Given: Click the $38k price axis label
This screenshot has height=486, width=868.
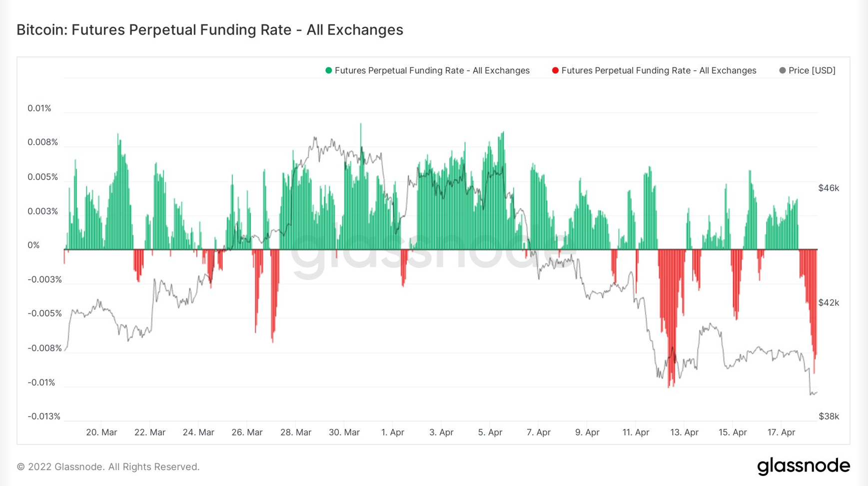Looking at the screenshot, I should click(x=829, y=416).
